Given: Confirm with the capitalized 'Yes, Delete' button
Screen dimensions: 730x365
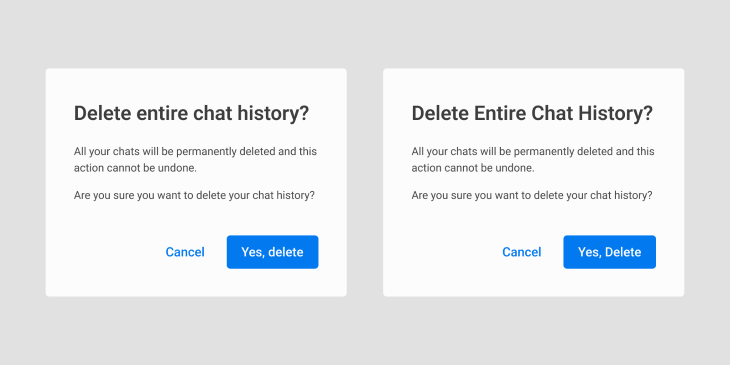Looking at the screenshot, I should 609,252.
